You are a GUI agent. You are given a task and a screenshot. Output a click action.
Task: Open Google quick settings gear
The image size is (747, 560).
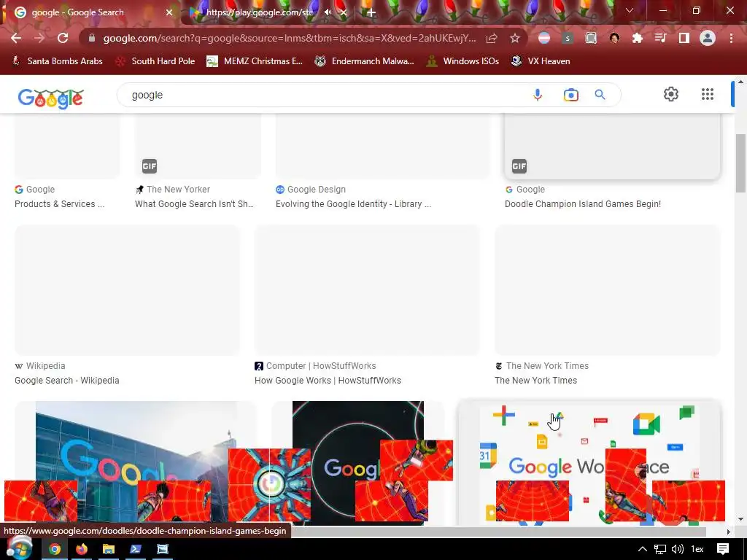(x=671, y=94)
